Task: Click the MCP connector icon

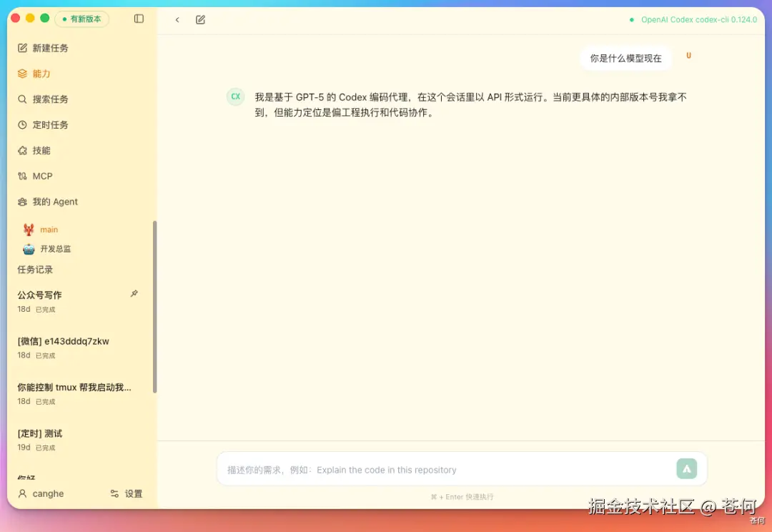Action: point(22,176)
